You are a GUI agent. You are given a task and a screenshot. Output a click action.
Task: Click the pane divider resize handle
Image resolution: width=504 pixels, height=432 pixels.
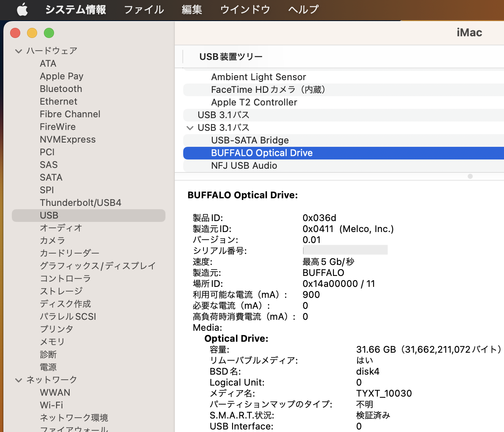[470, 176]
